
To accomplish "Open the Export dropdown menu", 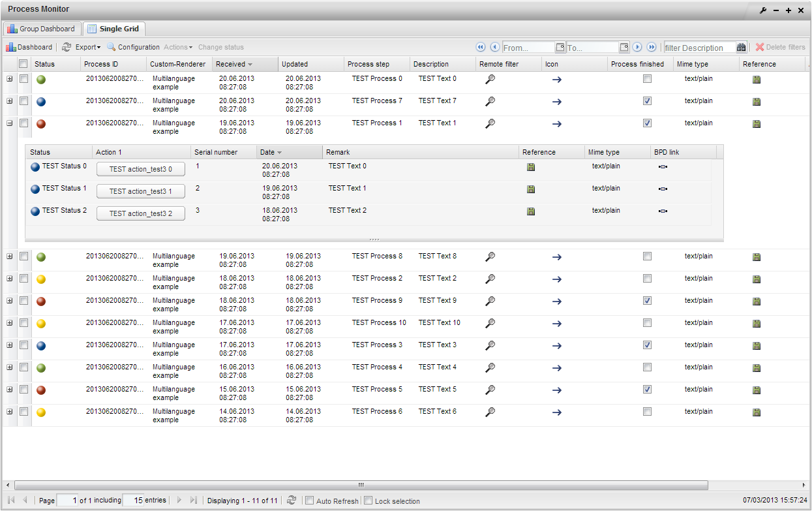I will (x=87, y=47).
